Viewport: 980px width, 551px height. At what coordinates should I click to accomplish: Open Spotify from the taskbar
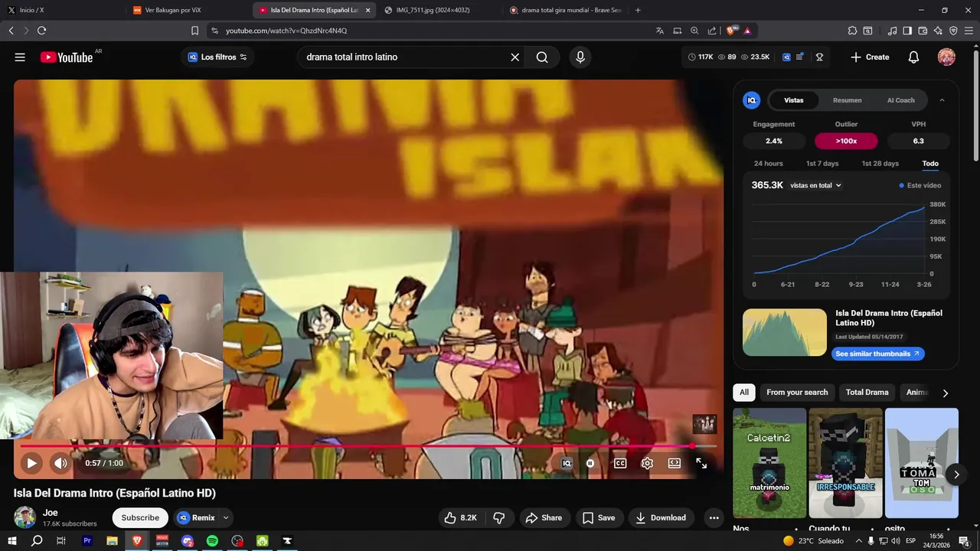212,541
